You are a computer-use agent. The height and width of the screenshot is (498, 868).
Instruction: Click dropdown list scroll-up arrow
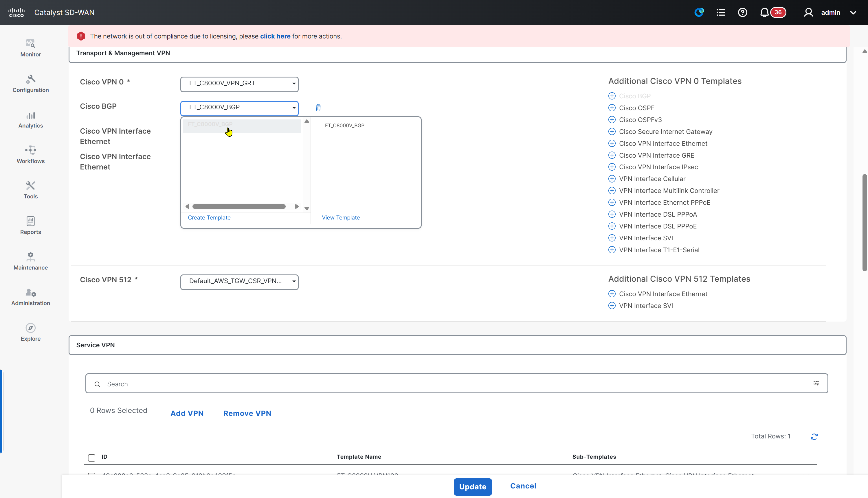click(x=307, y=121)
